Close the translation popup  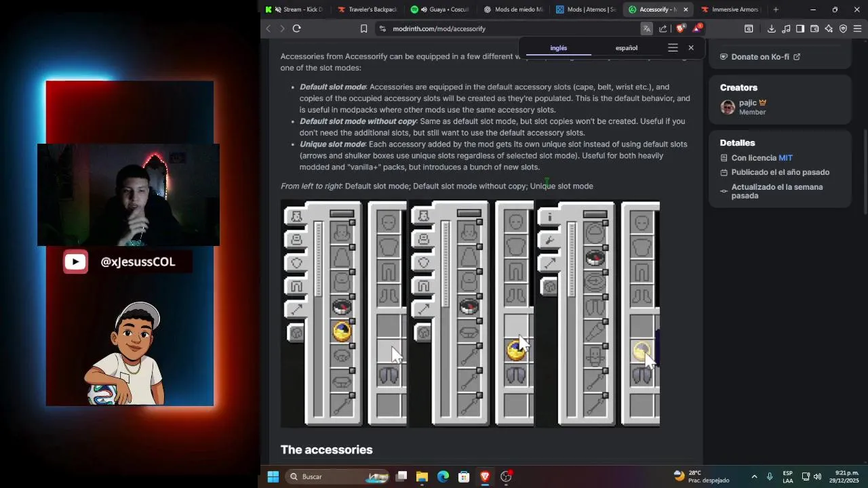click(691, 48)
